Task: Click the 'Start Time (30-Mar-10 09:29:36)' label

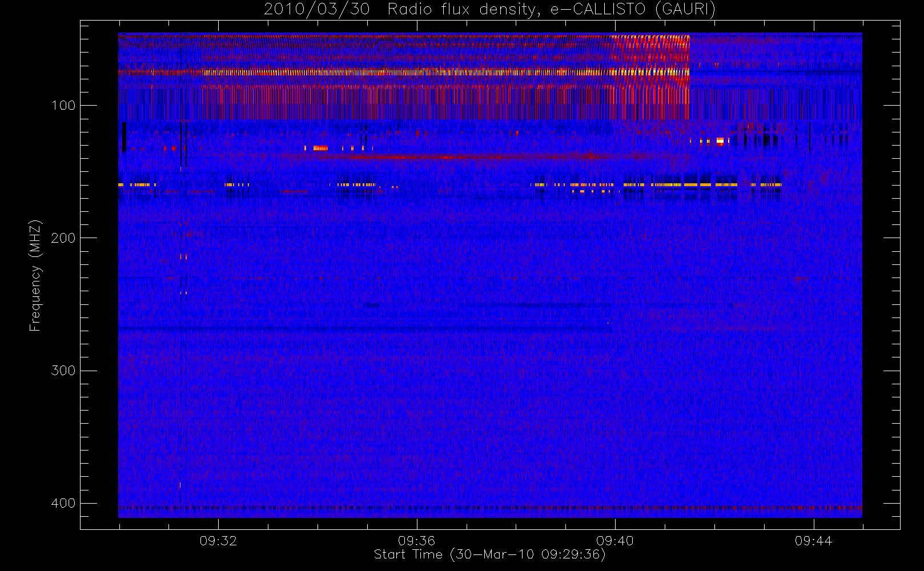Action: (x=489, y=554)
